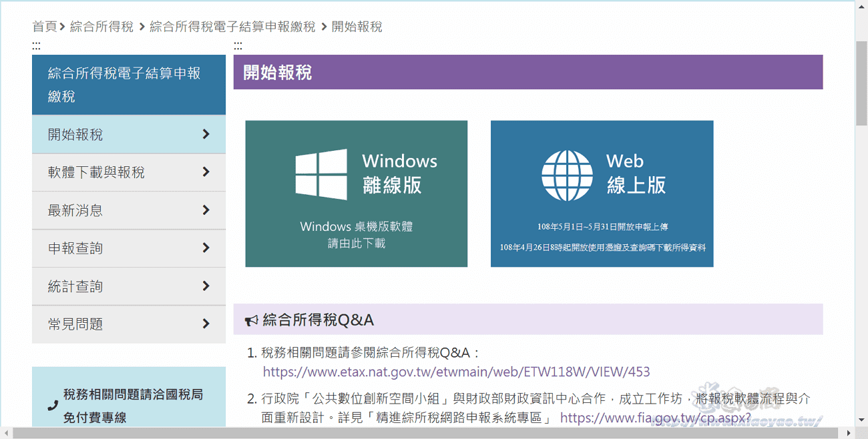The width and height of the screenshot is (868, 439).
Task: Open the etax.nat.gov.tw Q&A link
Action: point(456,372)
